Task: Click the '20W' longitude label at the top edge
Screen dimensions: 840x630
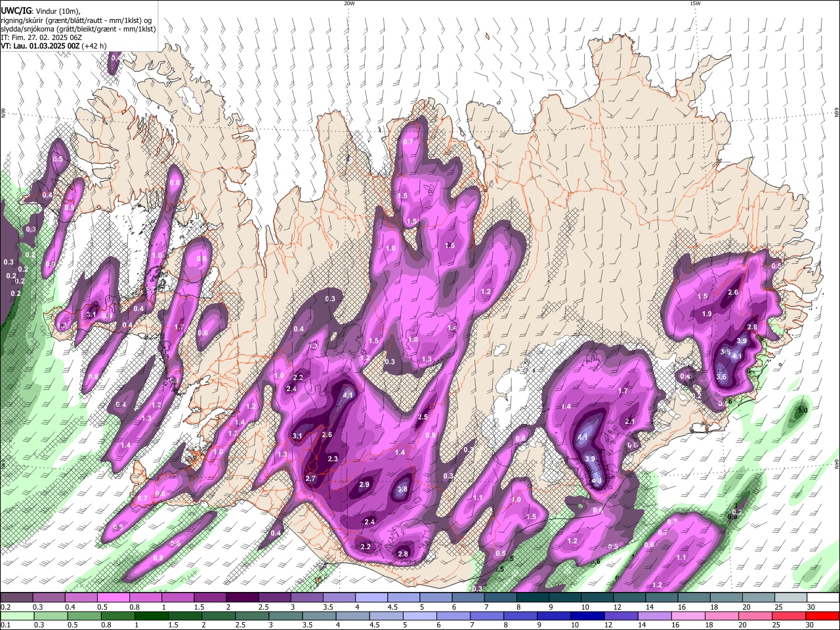Action: point(349,3)
